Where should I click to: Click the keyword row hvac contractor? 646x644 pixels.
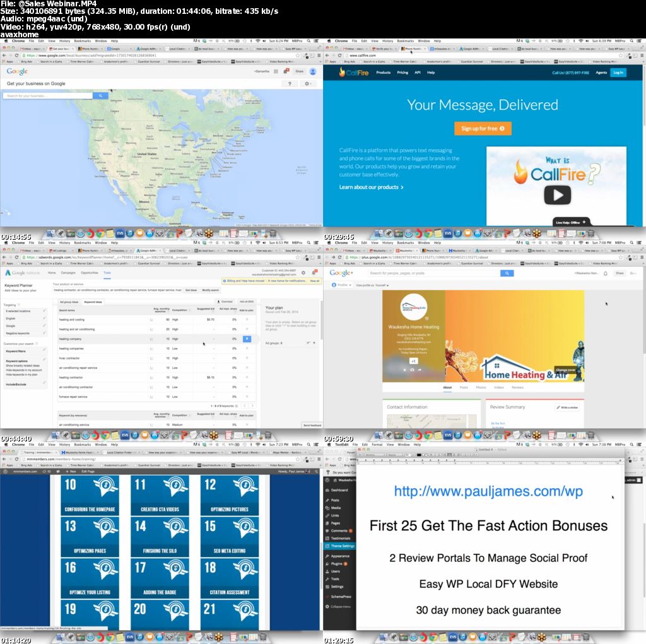pos(156,358)
